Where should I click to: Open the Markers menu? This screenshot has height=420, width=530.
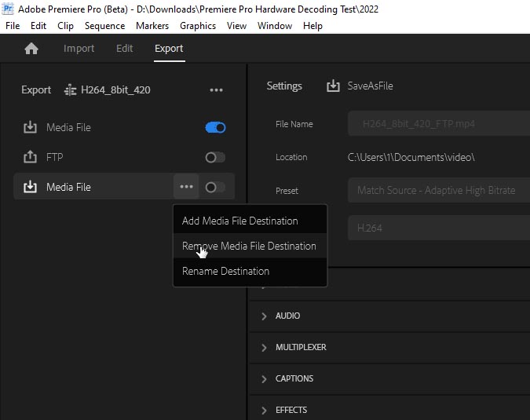(152, 26)
